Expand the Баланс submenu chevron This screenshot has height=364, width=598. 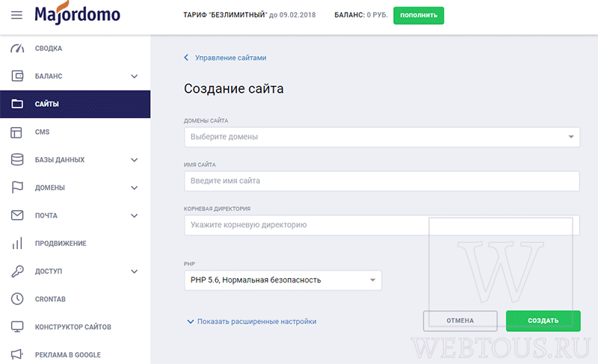click(135, 76)
